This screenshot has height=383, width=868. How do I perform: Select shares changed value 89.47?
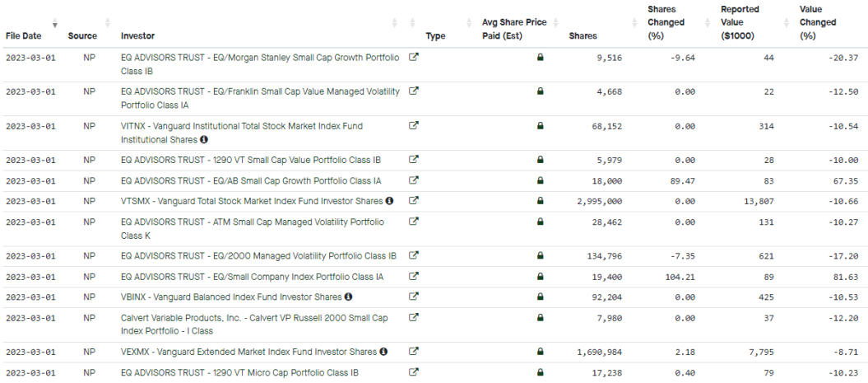pos(685,180)
